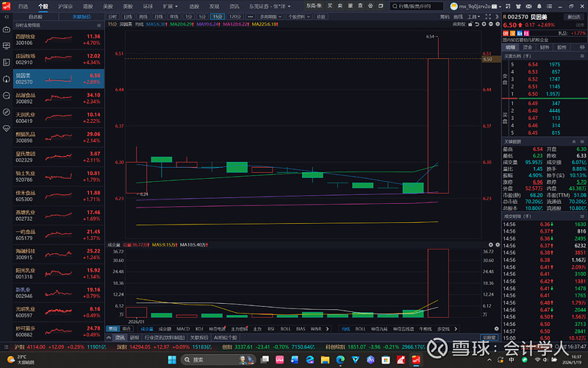Open Microsoft Edge from the taskbar
The height and width of the screenshot is (368, 588).
(x=340, y=360)
